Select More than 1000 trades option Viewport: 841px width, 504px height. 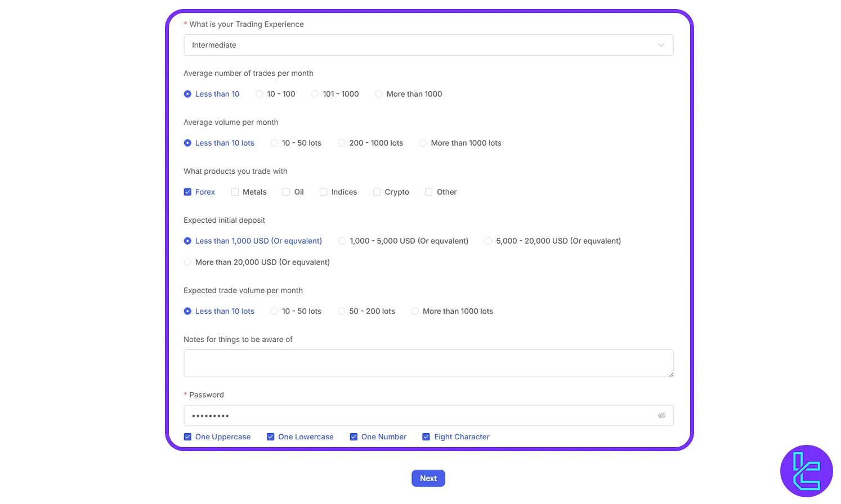click(x=379, y=94)
